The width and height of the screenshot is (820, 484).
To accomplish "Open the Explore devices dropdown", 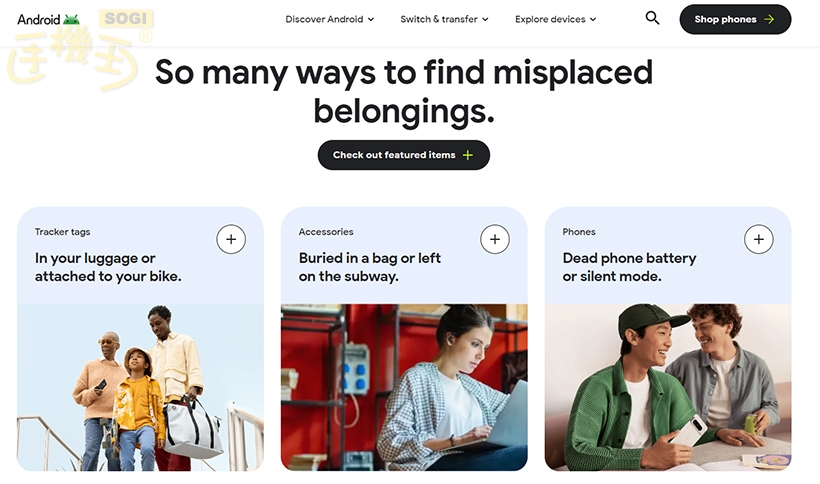I will pos(555,19).
